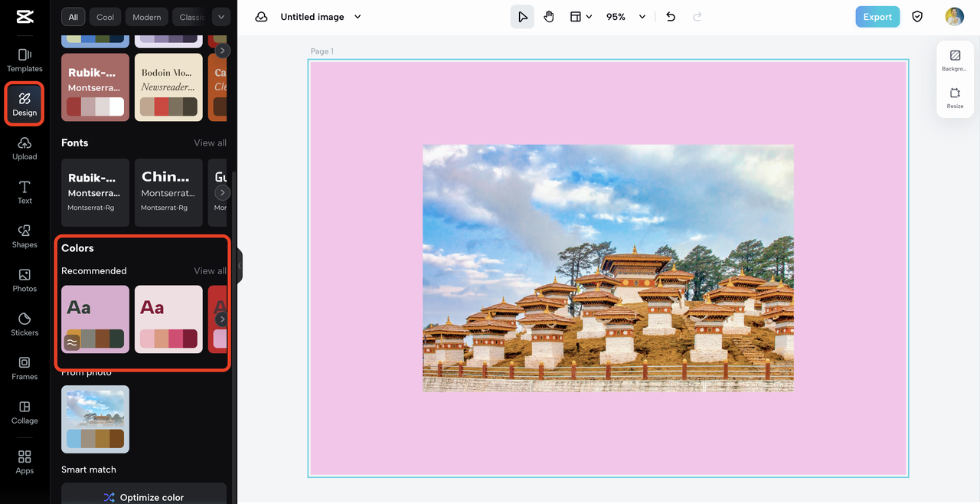Click the redo arrow
Screen dimensions: 980x504
click(x=697, y=17)
